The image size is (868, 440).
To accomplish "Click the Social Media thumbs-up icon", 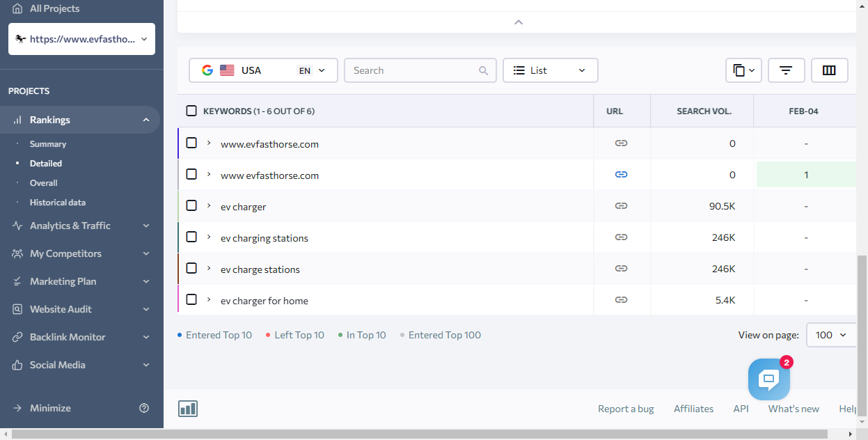I will (18, 365).
